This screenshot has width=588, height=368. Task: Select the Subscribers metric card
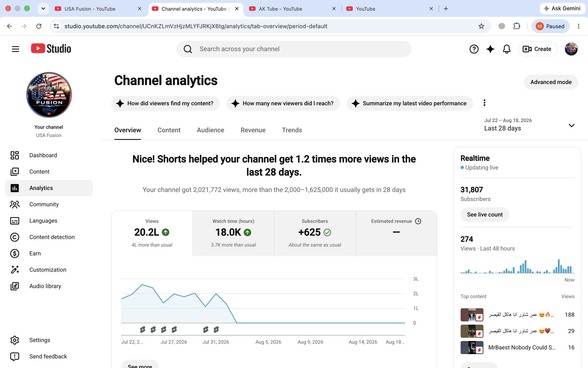coord(315,233)
